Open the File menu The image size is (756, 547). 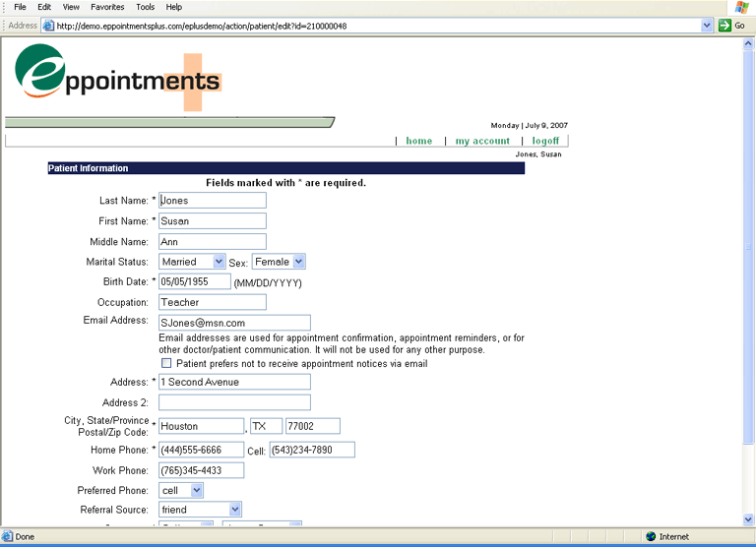(20, 7)
